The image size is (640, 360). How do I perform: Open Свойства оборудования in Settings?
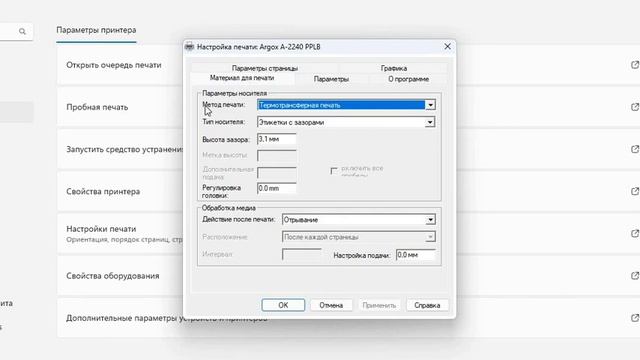click(113, 276)
